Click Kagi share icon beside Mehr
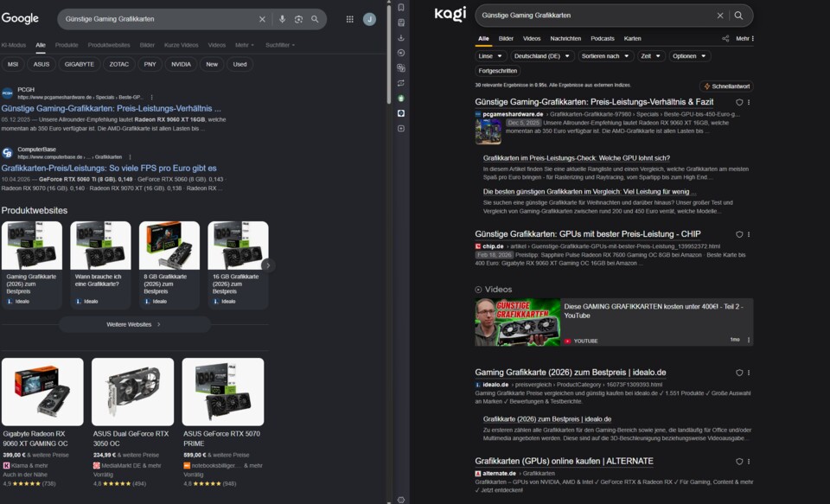The height and width of the screenshot is (504, 830). 725,39
